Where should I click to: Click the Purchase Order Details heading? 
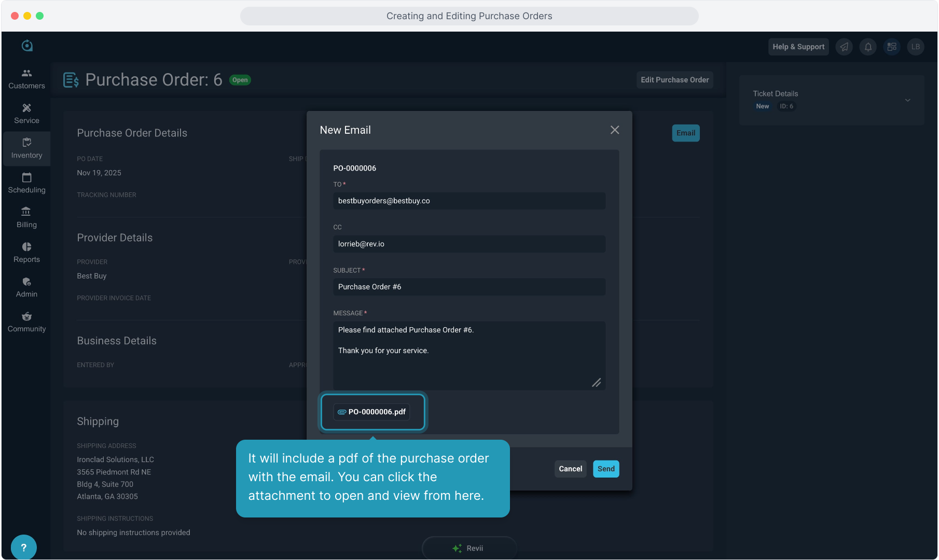pyautogui.click(x=132, y=133)
